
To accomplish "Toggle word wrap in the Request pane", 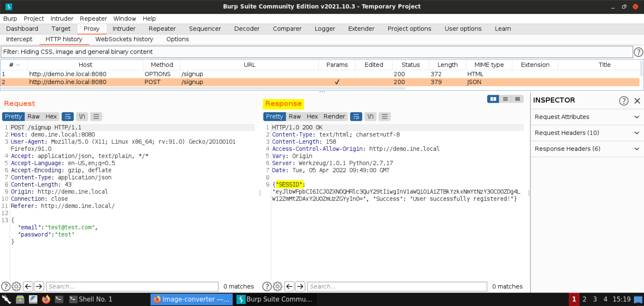I will (67, 117).
